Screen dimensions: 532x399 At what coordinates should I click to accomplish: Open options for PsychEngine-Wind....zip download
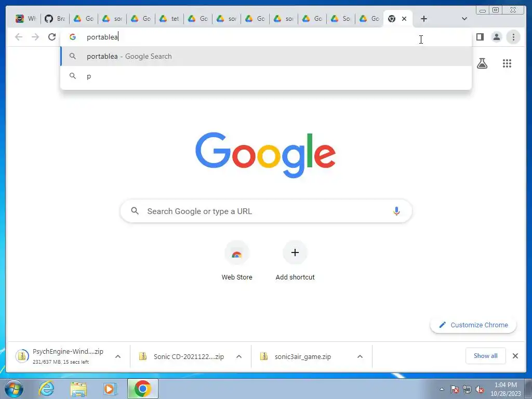[118, 356]
